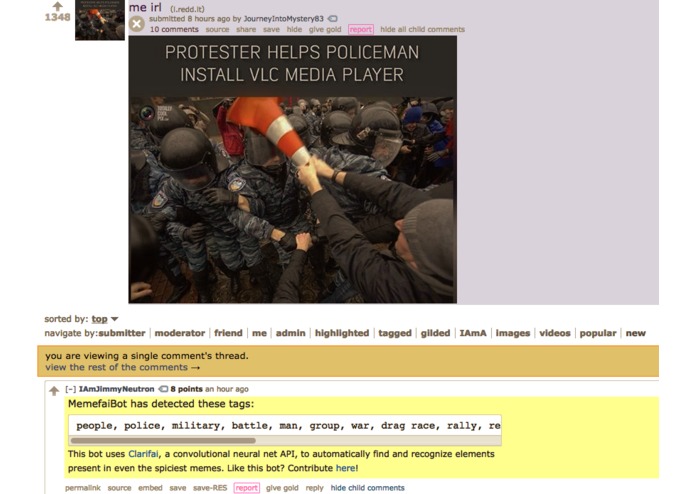The image size is (695, 494).
Task: Upvote the me irl post
Action: (57, 6)
